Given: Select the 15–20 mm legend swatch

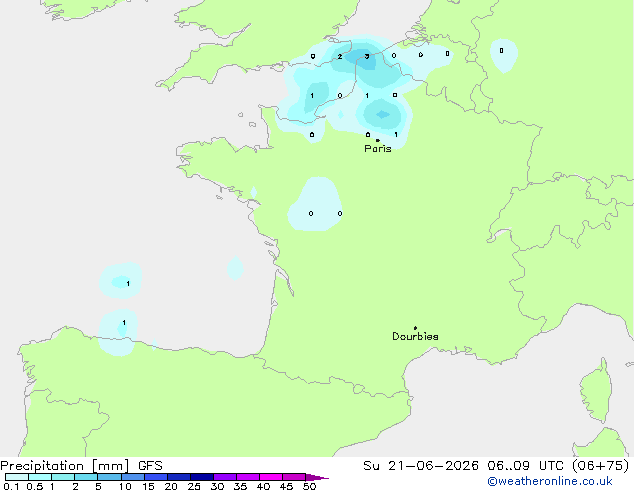Looking at the screenshot, I should 155,477.
